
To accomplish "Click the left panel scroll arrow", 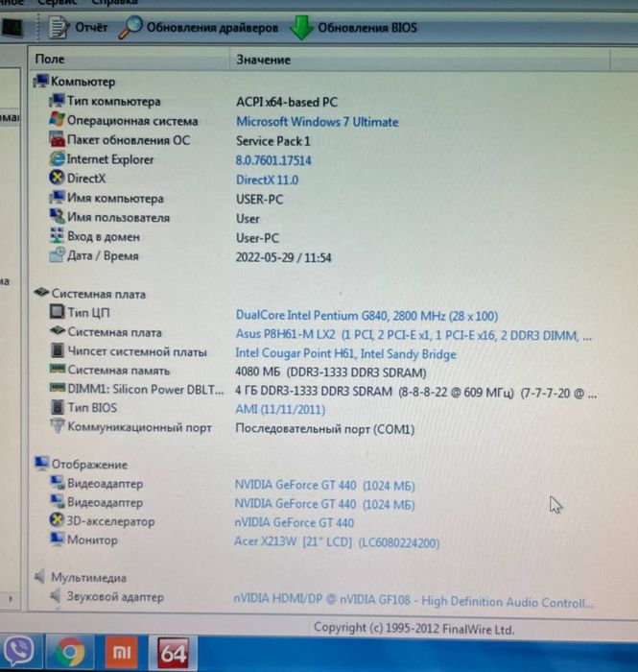I will click(11, 598).
